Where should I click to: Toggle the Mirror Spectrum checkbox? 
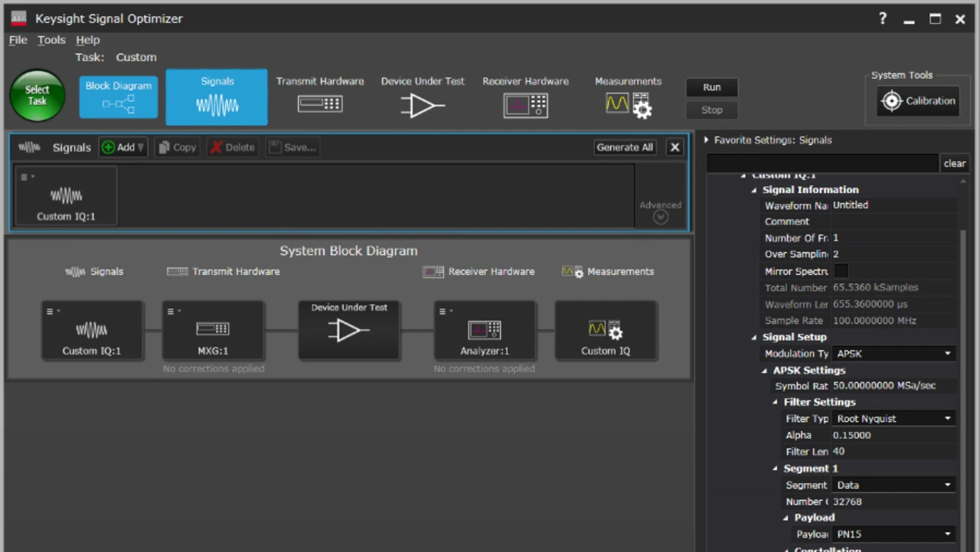[x=841, y=271]
